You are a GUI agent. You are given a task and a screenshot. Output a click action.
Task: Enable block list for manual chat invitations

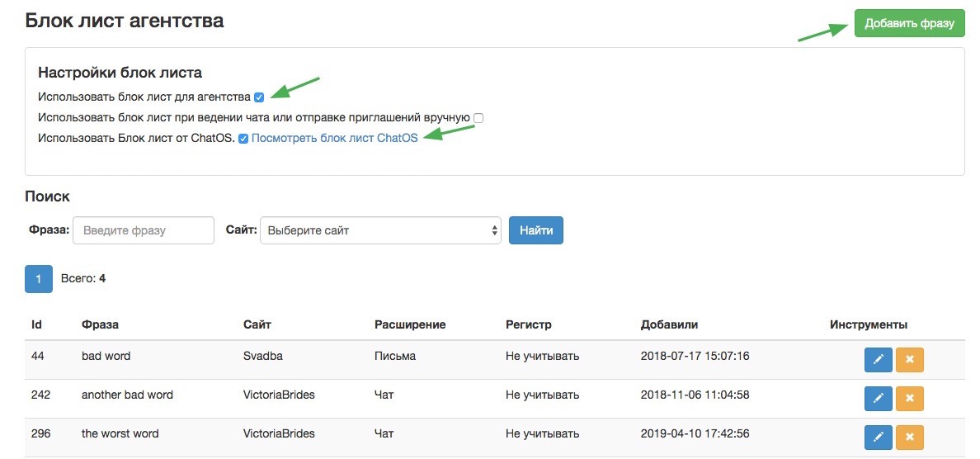click(x=478, y=117)
